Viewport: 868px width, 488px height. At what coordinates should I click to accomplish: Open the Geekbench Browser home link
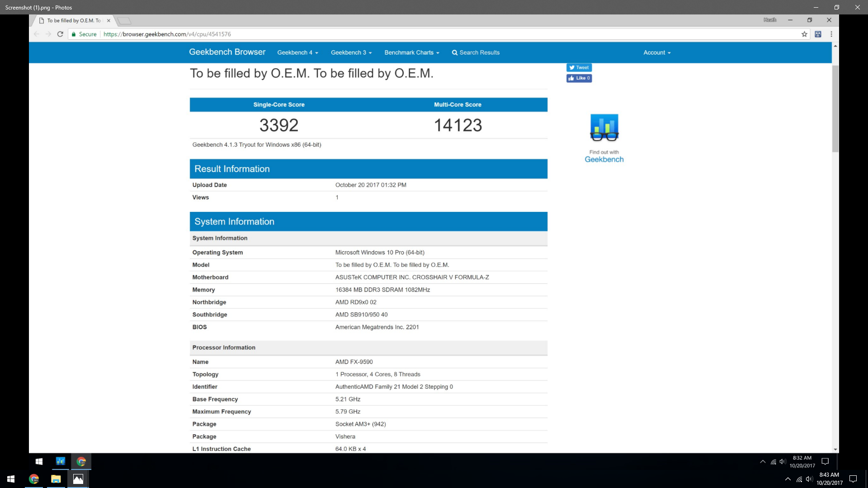[x=227, y=52]
